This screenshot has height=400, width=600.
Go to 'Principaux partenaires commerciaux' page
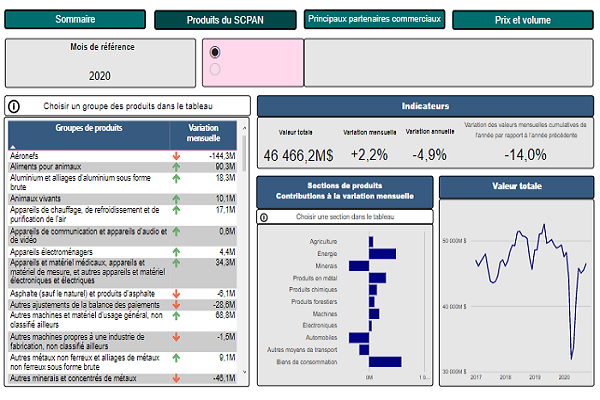[x=373, y=20]
